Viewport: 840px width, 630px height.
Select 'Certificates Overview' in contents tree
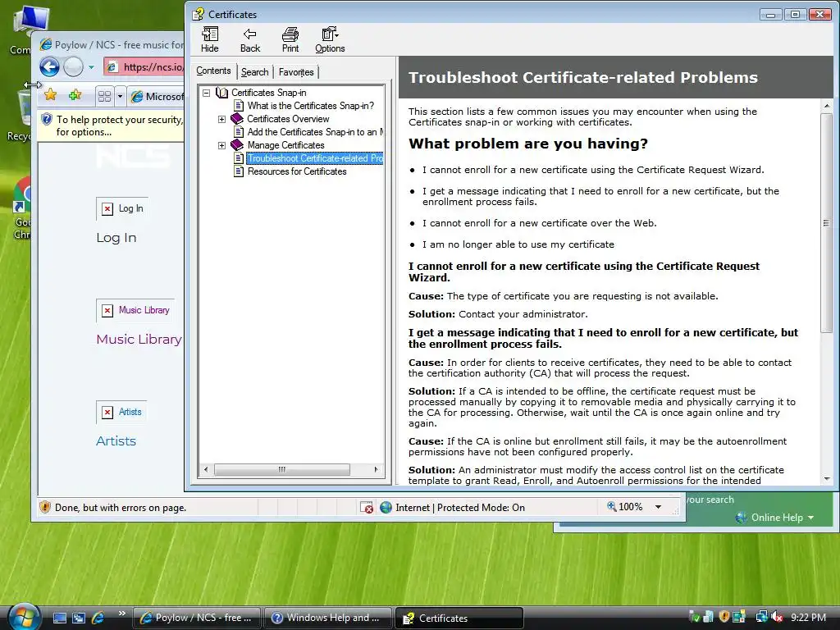288,119
